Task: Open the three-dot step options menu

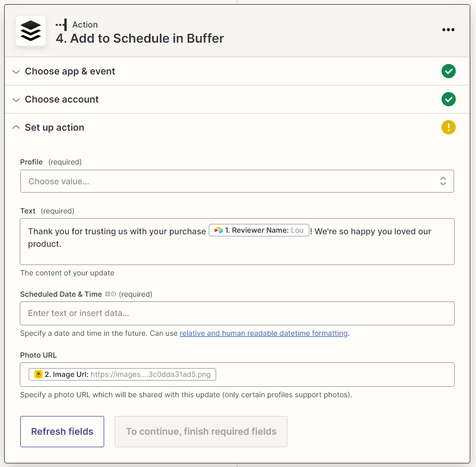Action: click(x=448, y=30)
